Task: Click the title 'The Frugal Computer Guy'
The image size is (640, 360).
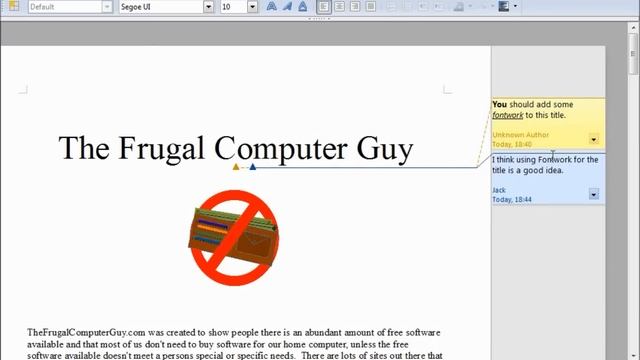Action: coord(236,148)
